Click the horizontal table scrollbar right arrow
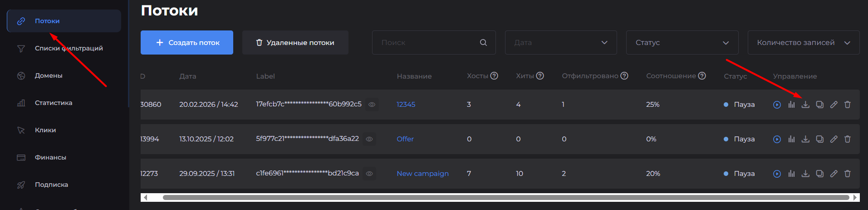Image resolution: width=868 pixels, height=210 pixels. (x=855, y=197)
